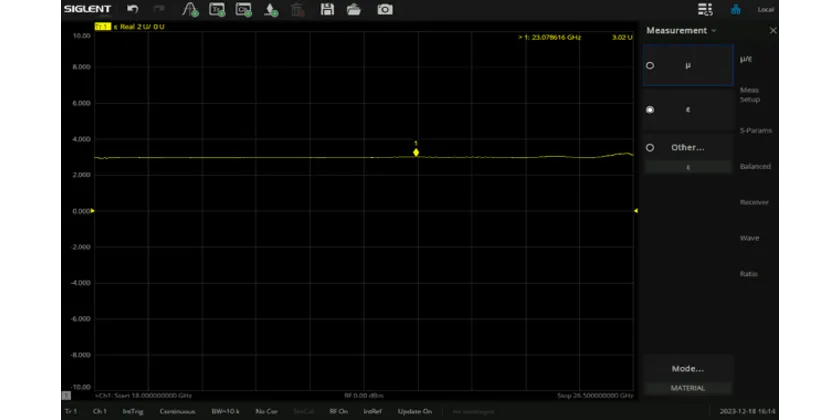
Task: Add a new marker icon
Action: click(x=271, y=9)
